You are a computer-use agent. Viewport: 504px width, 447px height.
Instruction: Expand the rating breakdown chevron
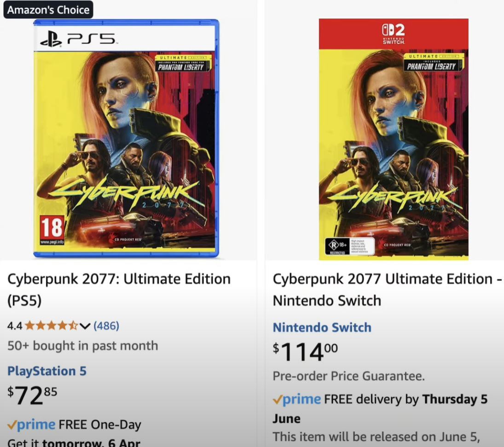[x=85, y=326]
